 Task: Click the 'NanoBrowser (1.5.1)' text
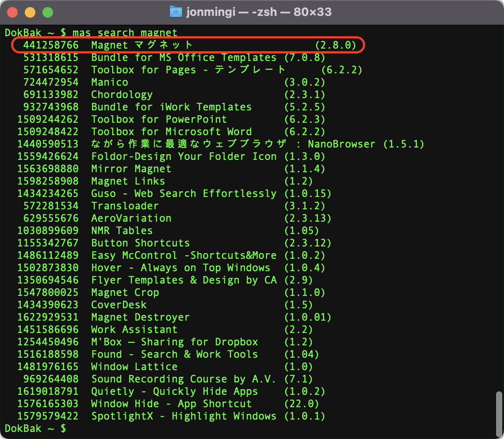coord(366,144)
